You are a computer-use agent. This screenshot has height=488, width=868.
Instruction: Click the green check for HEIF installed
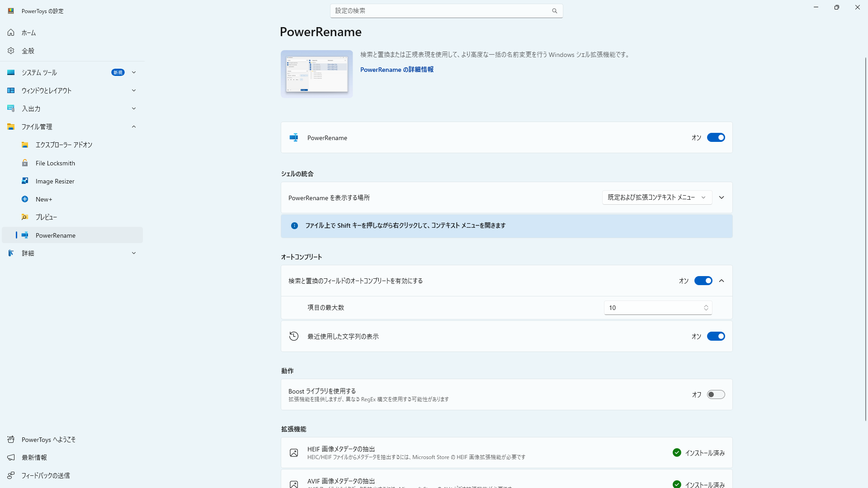677,452
